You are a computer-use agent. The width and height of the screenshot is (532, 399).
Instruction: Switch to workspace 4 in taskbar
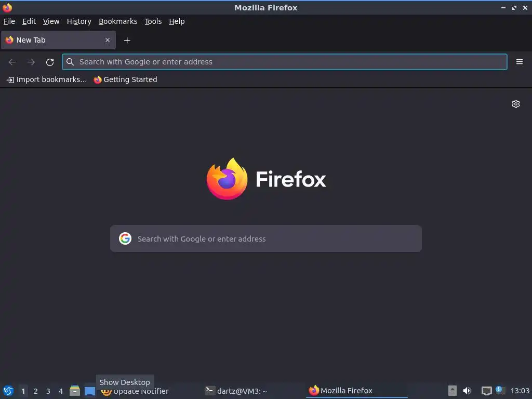[61, 391]
